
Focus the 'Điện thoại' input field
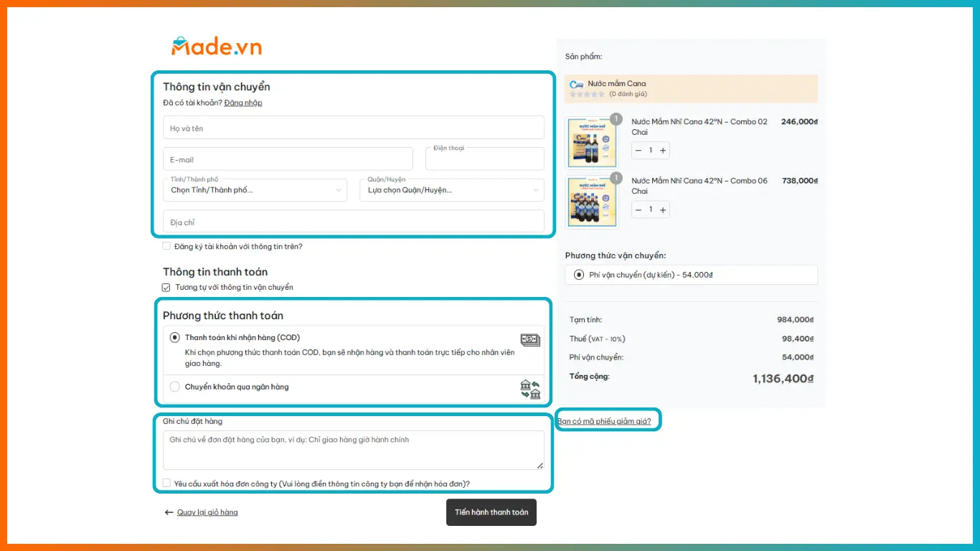485,159
